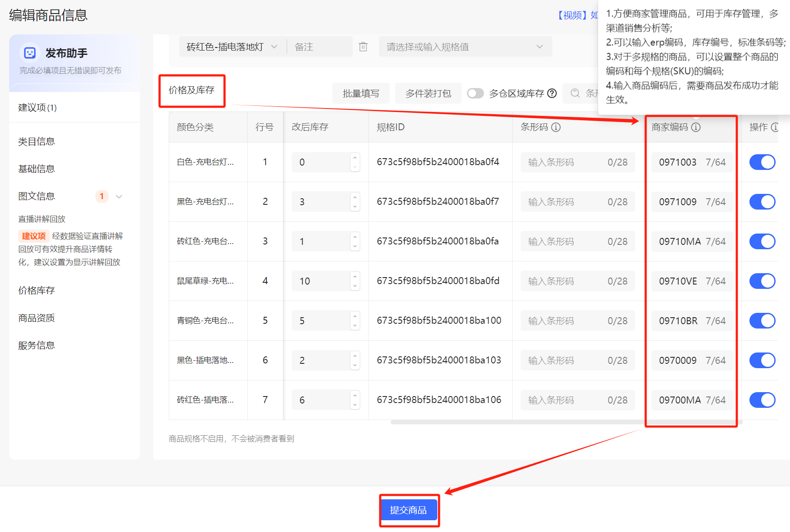Click the stock stepper for row 4
The width and height of the screenshot is (790, 532).
(x=355, y=281)
